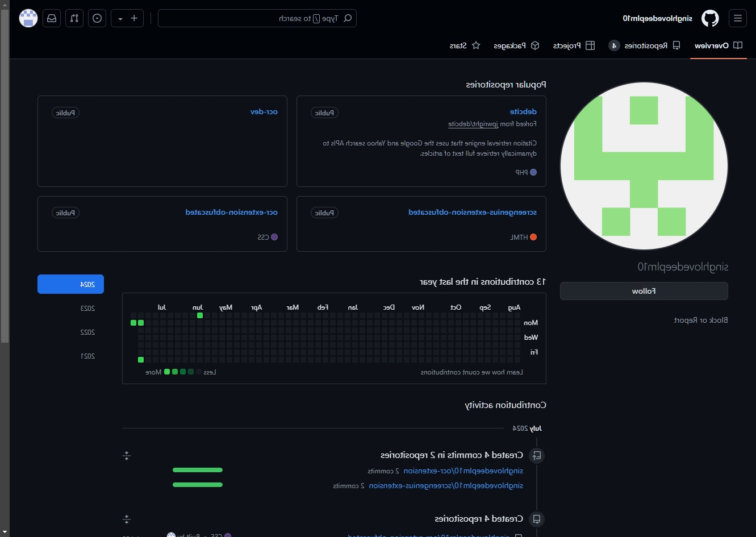Click the book icon on Overview tab
756x537 pixels.
737,45
